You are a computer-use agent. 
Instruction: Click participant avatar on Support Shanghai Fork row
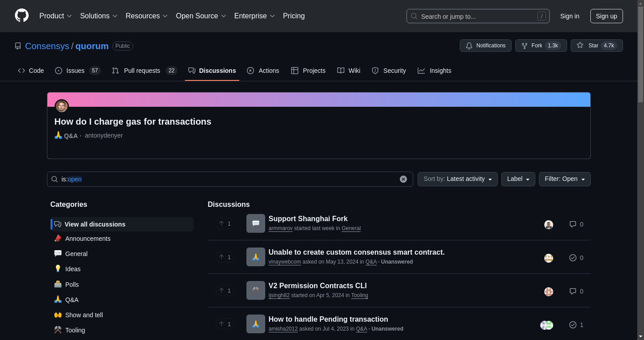549,225
